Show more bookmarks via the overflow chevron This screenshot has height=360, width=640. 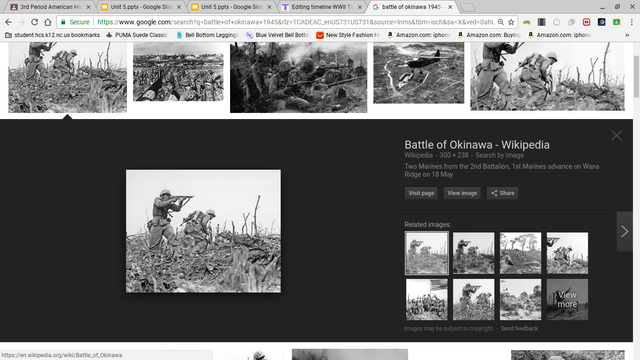pos(627,35)
